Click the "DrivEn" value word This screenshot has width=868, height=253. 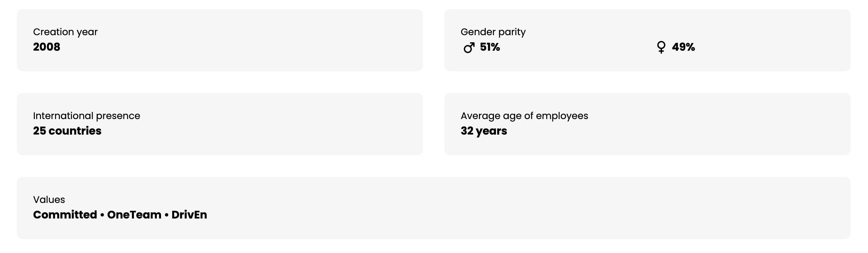pos(189,215)
